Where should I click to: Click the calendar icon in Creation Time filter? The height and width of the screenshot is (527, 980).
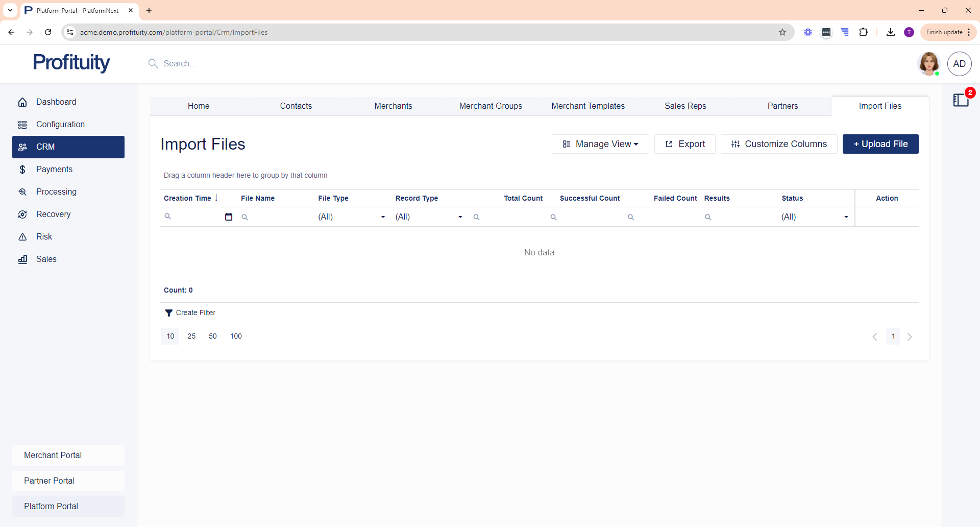(229, 217)
